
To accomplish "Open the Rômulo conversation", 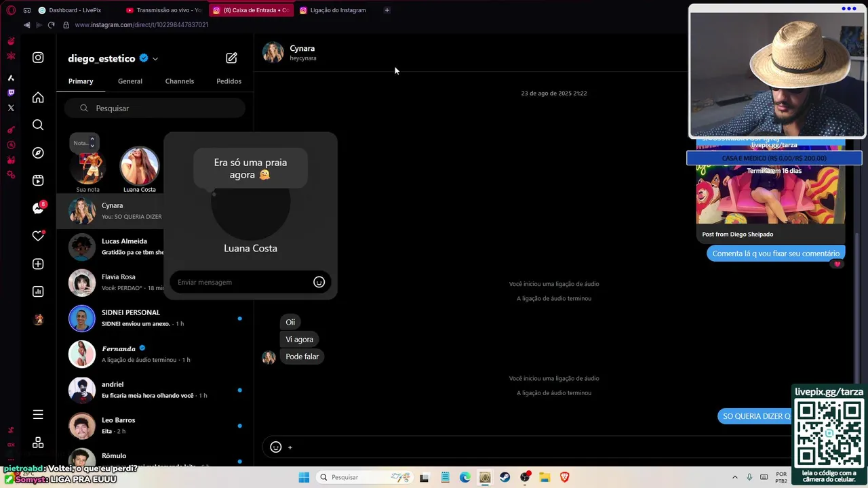I will click(x=155, y=457).
